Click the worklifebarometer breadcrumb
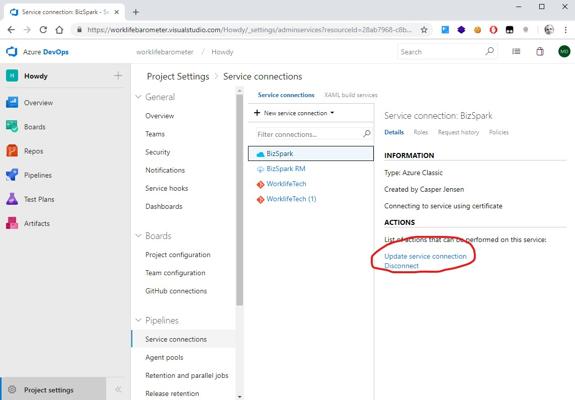Screen dimensions: 575x400 165,52
